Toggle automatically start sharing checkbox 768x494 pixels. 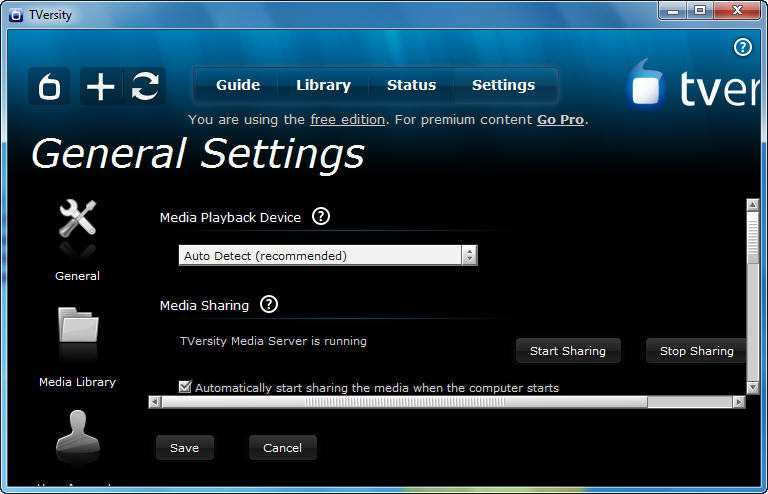pos(185,387)
